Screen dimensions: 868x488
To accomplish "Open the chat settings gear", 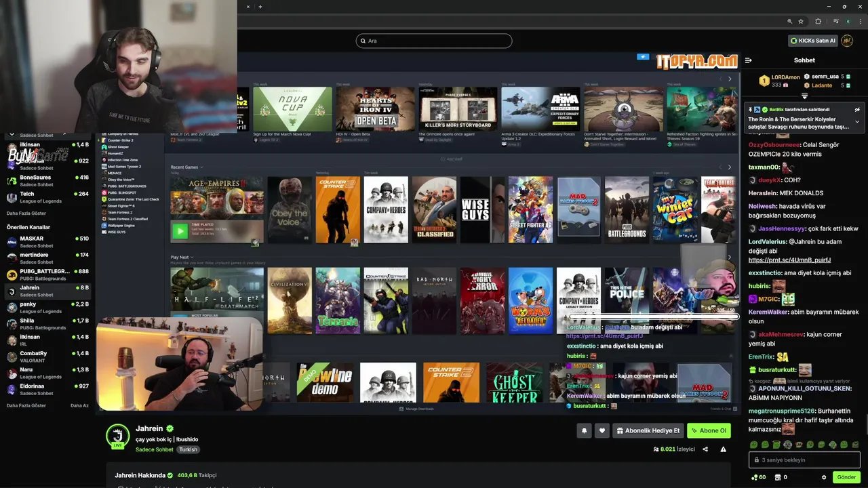I will click(x=824, y=477).
